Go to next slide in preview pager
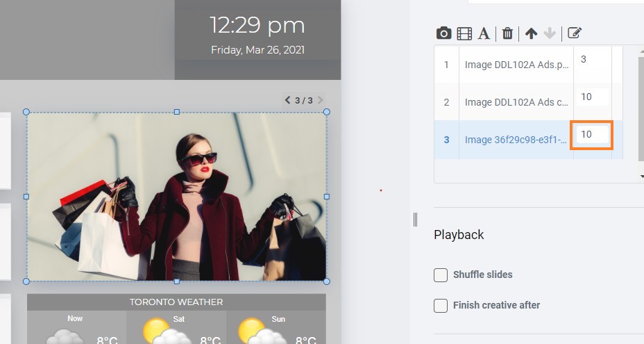 (x=321, y=100)
